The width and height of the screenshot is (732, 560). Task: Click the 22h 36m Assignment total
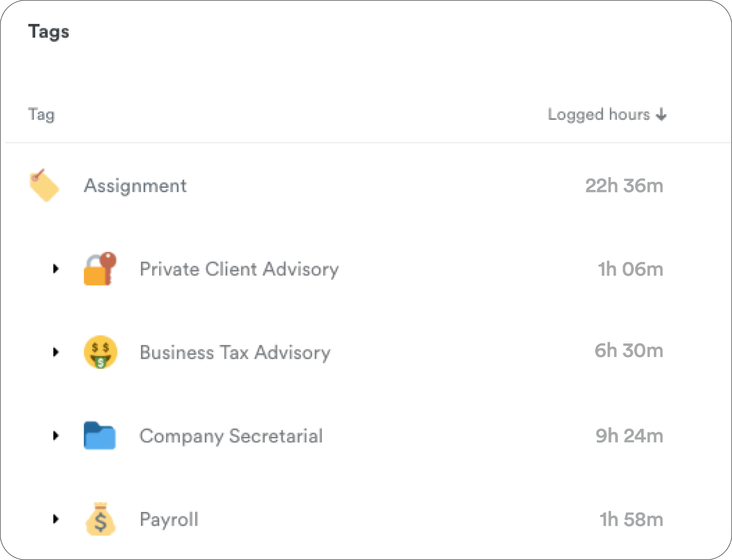(x=624, y=186)
